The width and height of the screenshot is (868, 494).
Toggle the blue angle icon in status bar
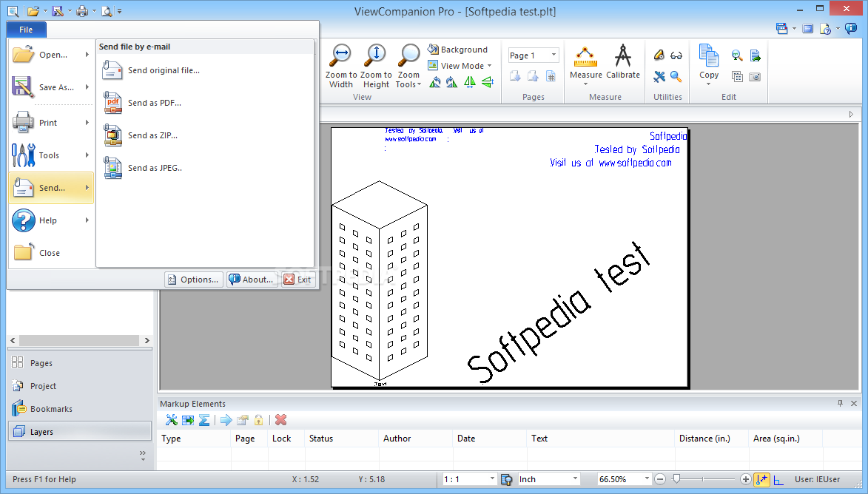click(778, 480)
